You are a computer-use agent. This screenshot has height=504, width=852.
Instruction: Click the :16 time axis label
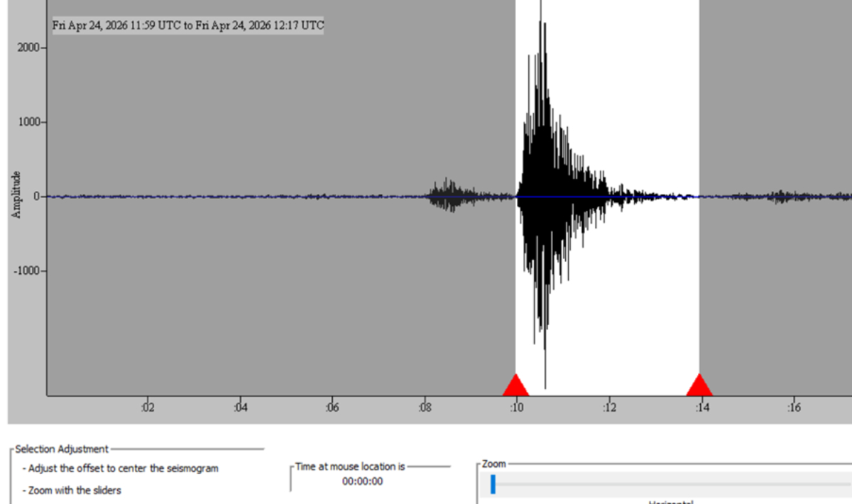pos(793,407)
